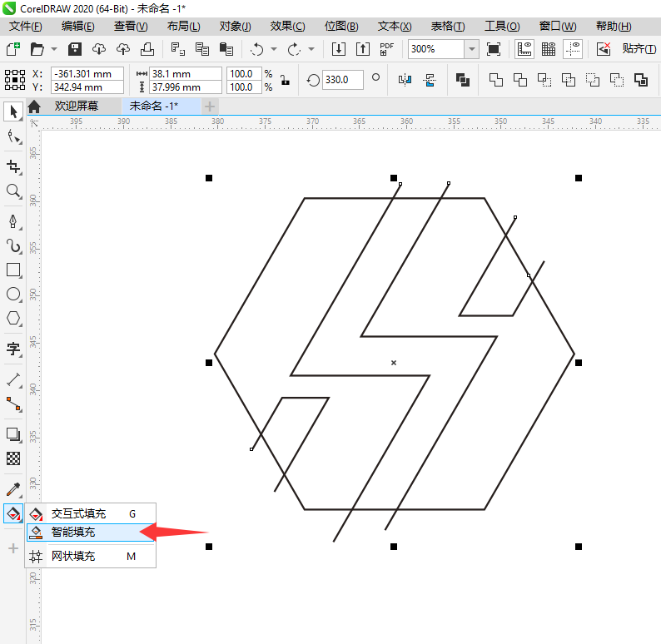661x644 pixels.
Task: Open the 文件(F) menu
Action: [25, 27]
